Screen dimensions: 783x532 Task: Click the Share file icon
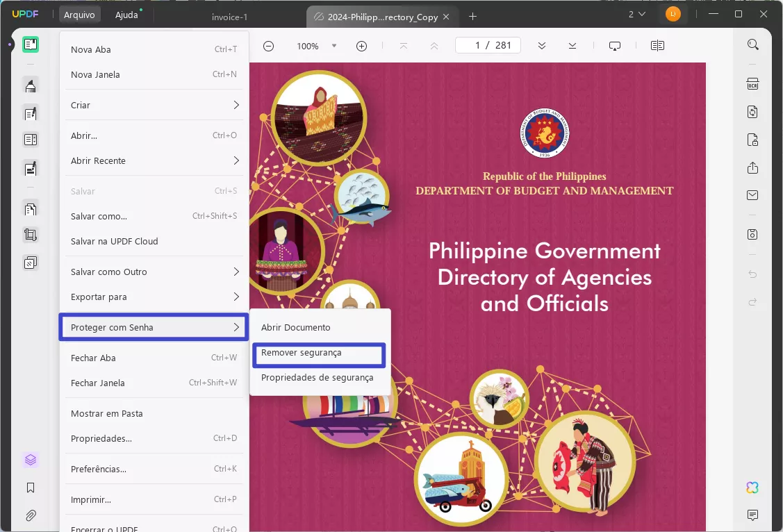tap(752, 167)
